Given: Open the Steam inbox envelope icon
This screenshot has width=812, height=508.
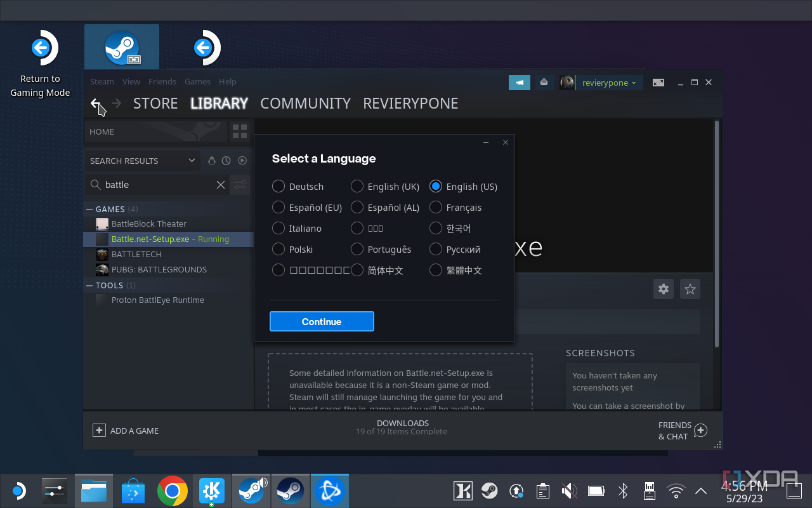Looking at the screenshot, I should (x=544, y=83).
